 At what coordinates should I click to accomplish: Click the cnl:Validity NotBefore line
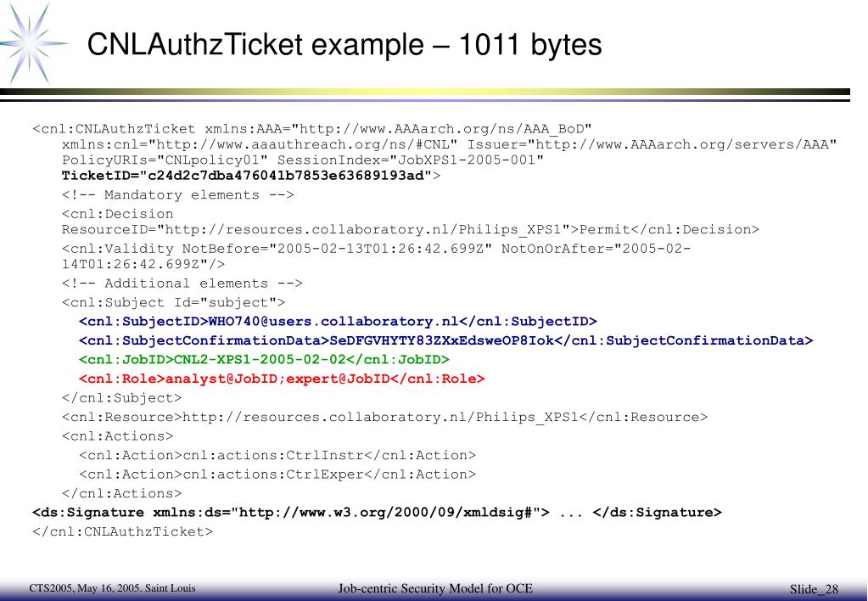tap(376, 249)
